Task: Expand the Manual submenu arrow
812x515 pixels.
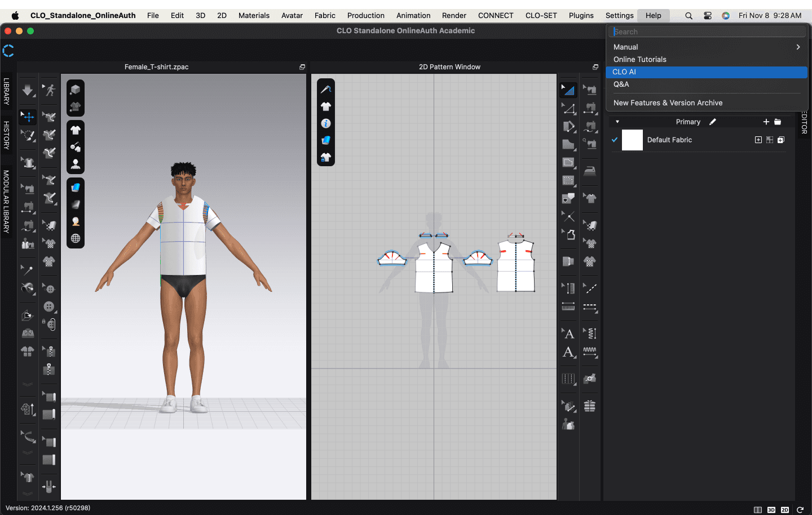Action: tap(798, 47)
